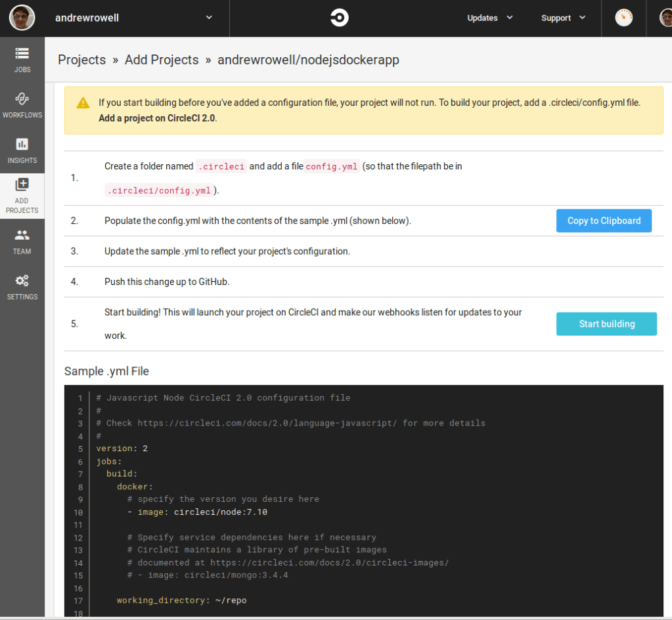Open the Support dropdown menu

point(563,18)
